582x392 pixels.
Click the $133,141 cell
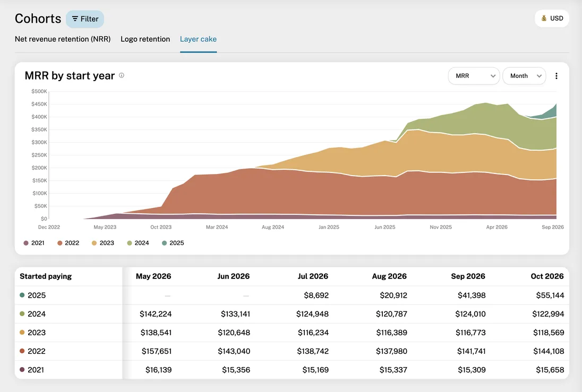(235, 313)
